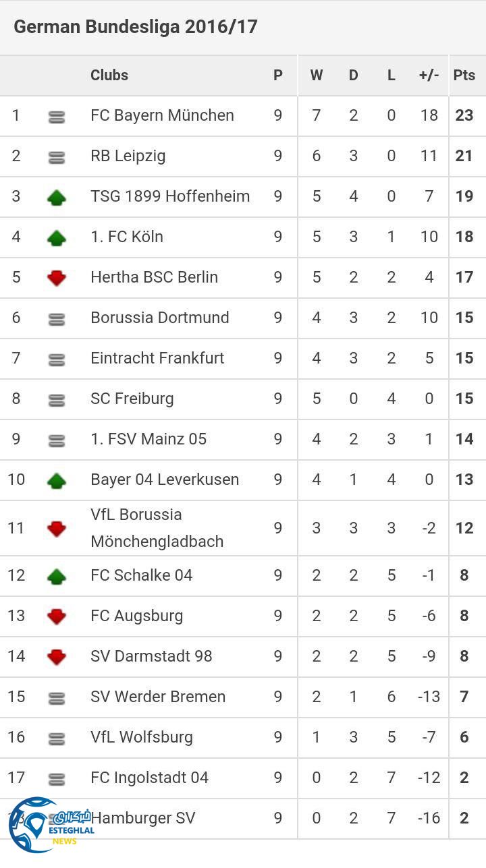Click red down arrow beside Borussia Mönchengladbach
486x868 pixels.
57,529
